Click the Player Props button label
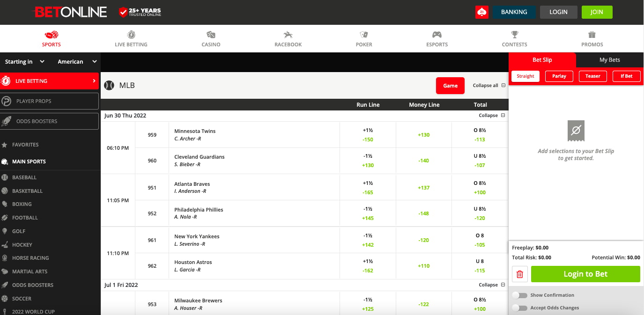This screenshot has height=315, width=644. [x=34, y=101]
